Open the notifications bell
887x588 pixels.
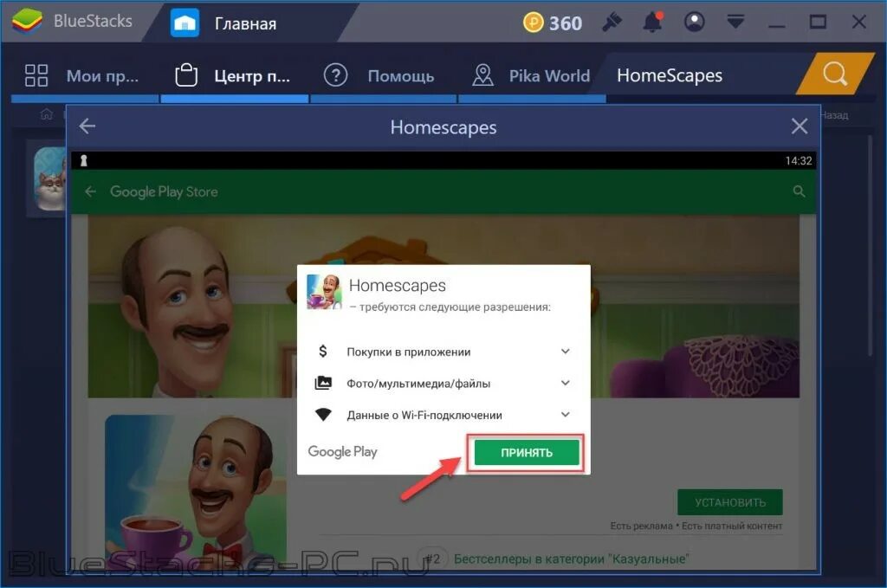tap(653, 22)
